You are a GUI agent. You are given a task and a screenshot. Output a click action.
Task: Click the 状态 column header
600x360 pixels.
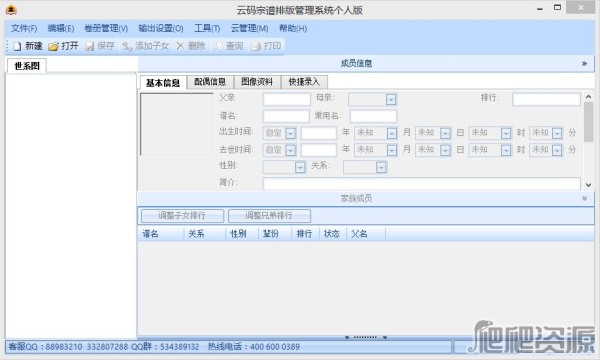click(x=333, y=234)
